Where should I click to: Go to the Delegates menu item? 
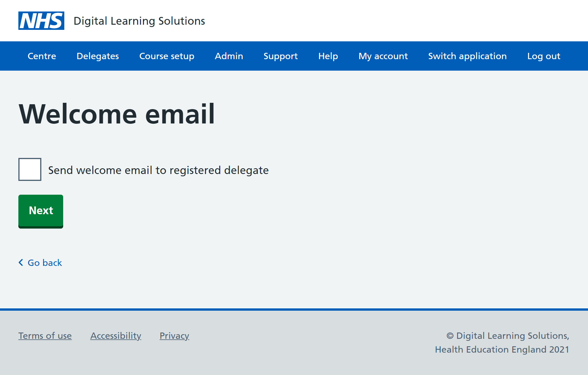pos(98,56)
